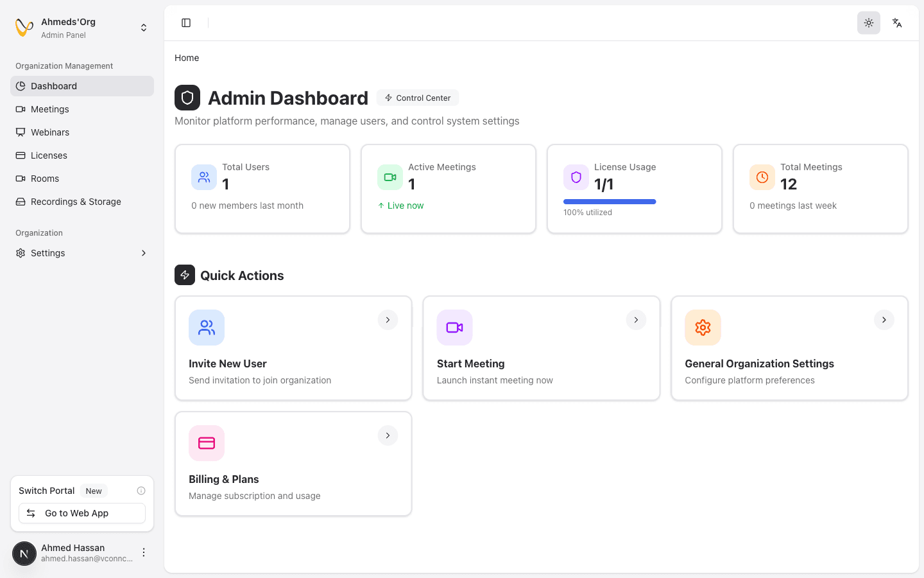Open Recordings & Storage page
The width and height of the screenshot is (924, 578).
click(82, 202)
